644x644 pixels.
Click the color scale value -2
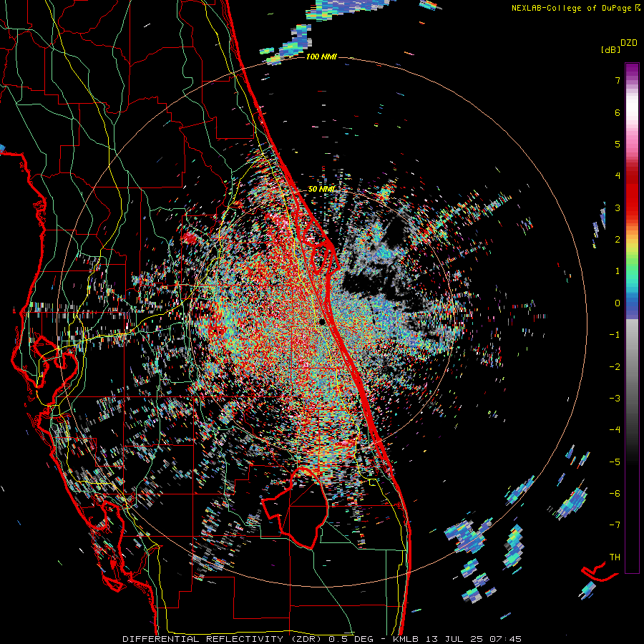click(x=615, y=367)
